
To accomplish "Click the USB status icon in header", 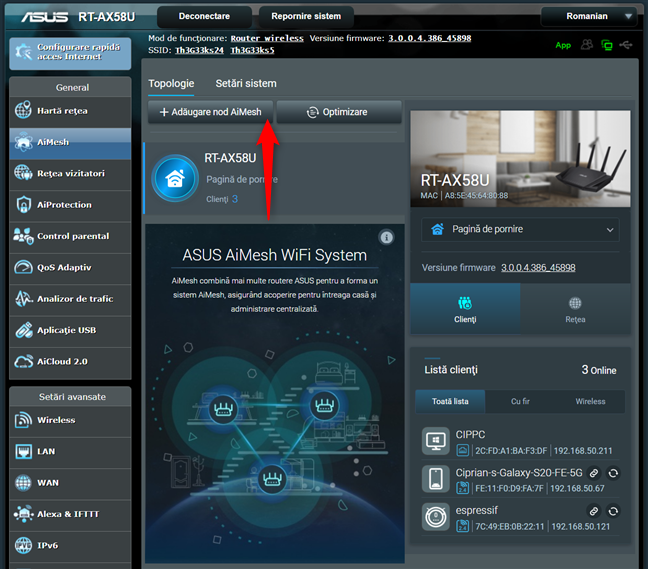I will (626, 45).
